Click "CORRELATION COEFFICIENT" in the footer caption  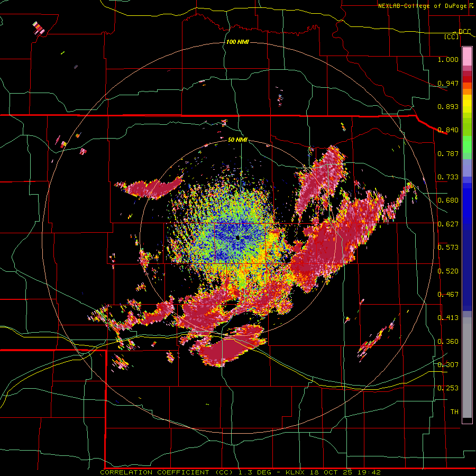coord(154,472)
